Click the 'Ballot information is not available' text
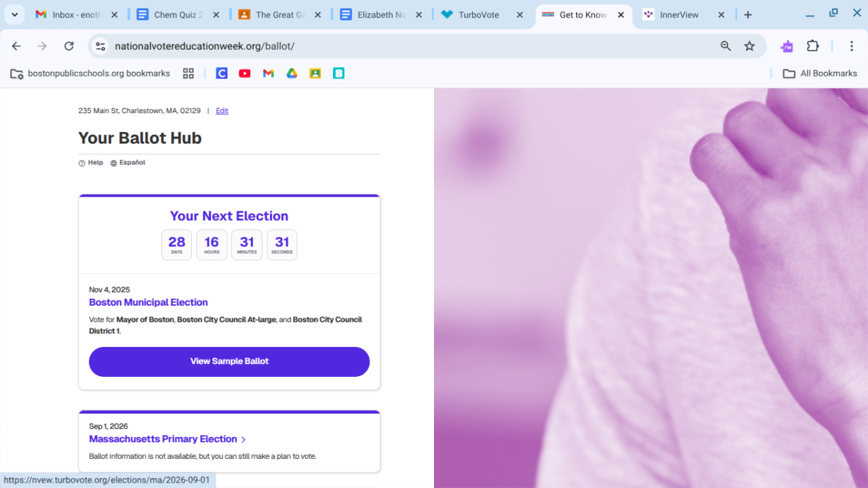868x488 pixels. (203, 456)
